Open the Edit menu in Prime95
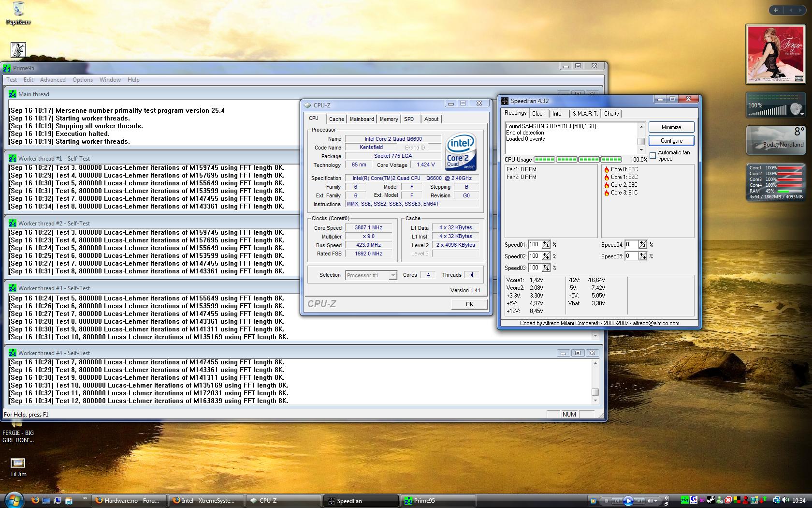Image resolution: width=812 pixels, height=508 pixels. [x=29, y=80]
